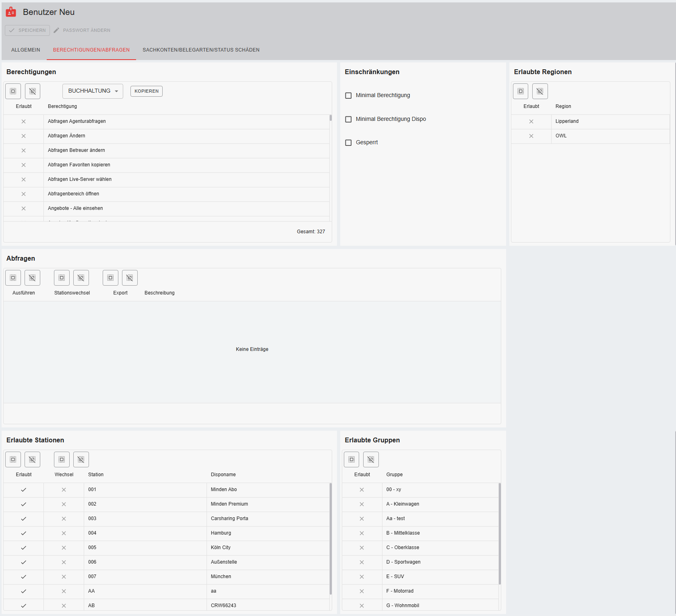Image resolution: width=676 pixels, height=616 pixels.
Task: Select all regions in Erlaubte Regionen
Action: [521, 91]
